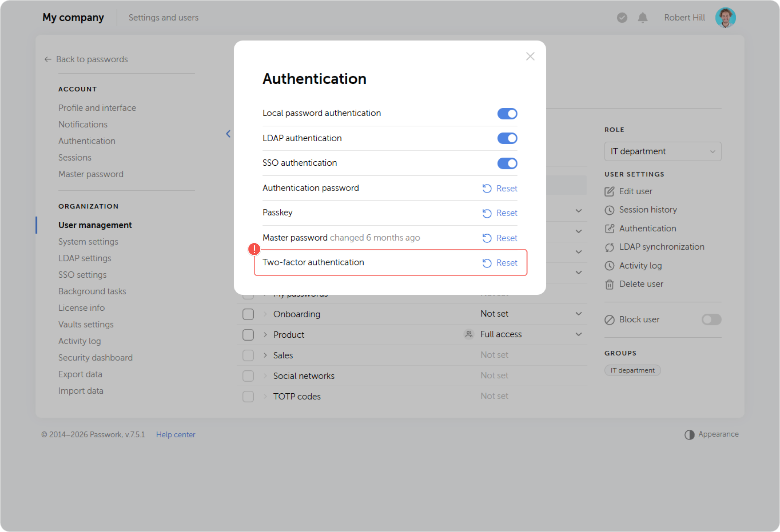Open the Help center link
780x532 pixels.
175,434
